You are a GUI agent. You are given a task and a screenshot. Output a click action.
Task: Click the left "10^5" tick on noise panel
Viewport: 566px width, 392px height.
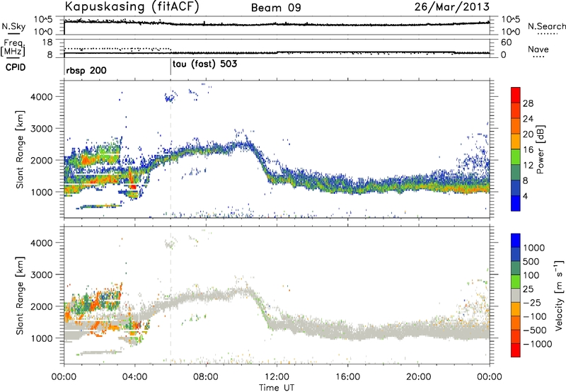pyautogui.click(x=43, y=20)
